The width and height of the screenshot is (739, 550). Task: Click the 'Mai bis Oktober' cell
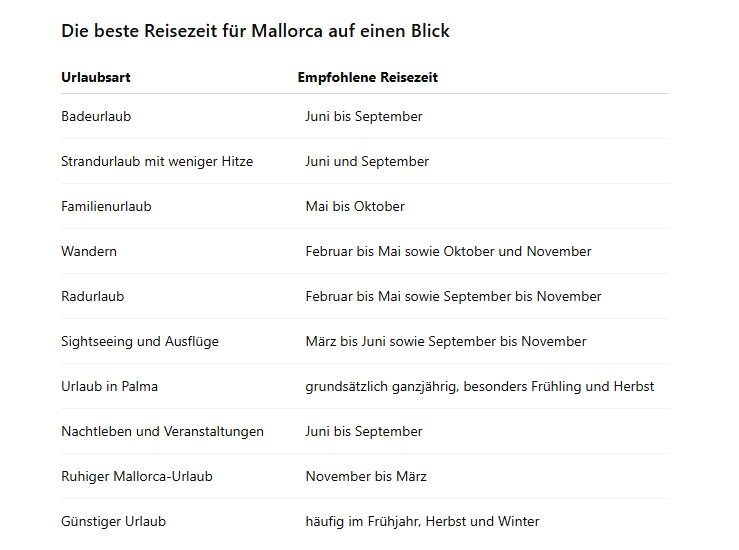tap(355, 206)
